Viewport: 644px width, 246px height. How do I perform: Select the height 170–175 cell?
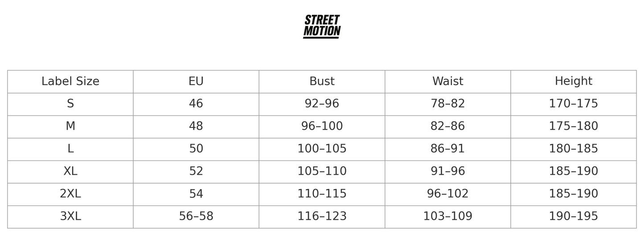click(x=574, y=104)
